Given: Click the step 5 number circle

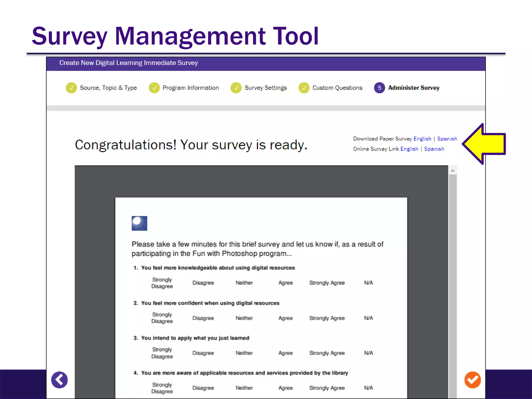Looking at the screenshot, I should coord(380,88).
